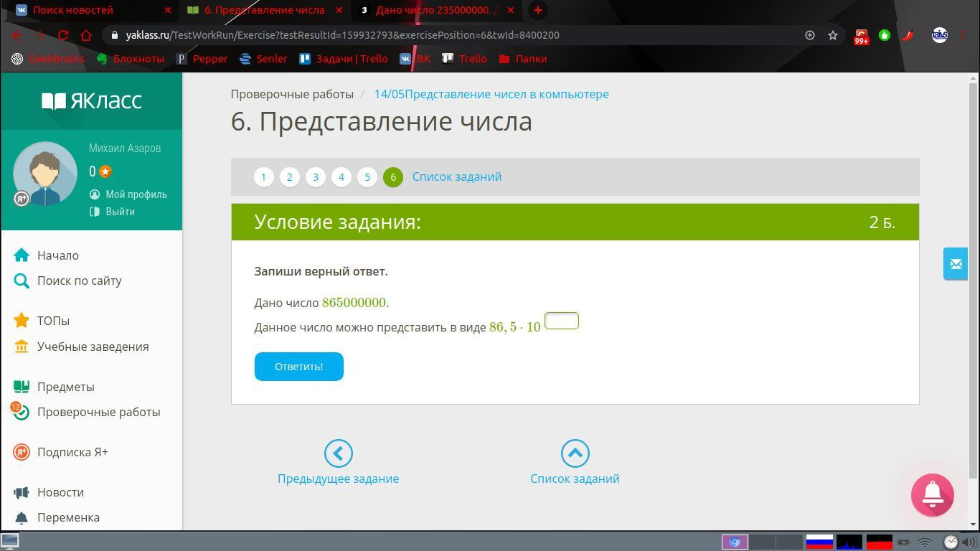Open the ТОПы ratings section
The width and height of the screenshot is (980, 551).
coord(53,321)
